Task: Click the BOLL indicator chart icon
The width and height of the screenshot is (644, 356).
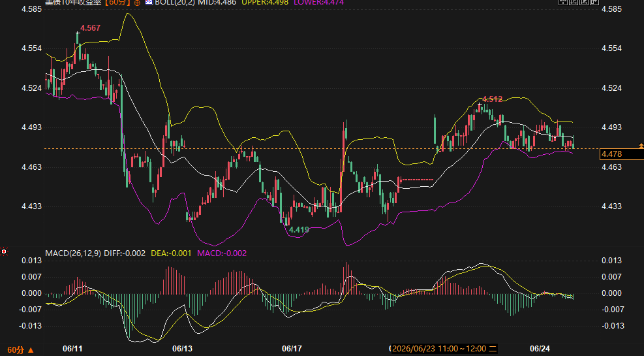Action: click(x=149, y=2)
